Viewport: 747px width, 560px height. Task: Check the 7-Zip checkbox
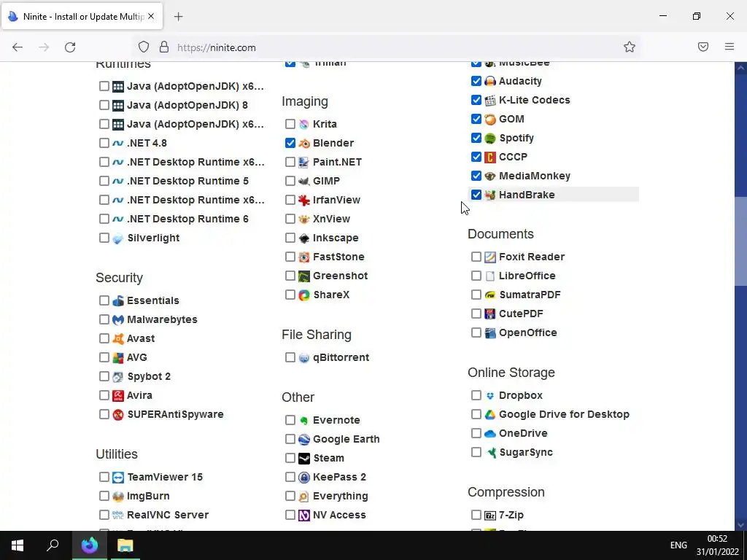point(476,515)
